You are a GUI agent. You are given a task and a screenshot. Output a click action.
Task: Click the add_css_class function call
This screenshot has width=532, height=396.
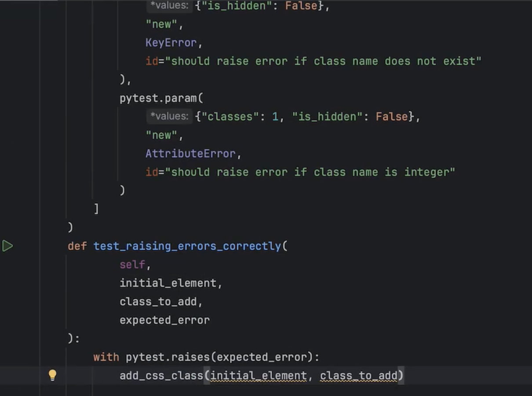(x=161, y=376)
